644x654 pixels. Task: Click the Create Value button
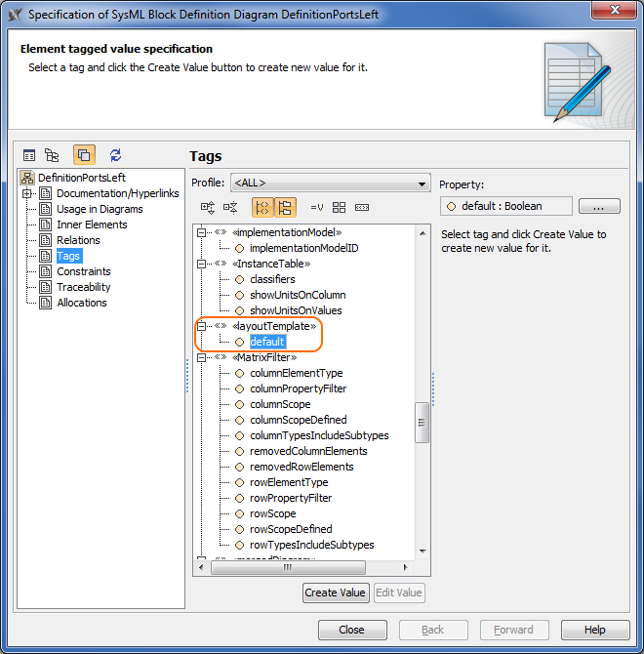(x=335, y=593)
